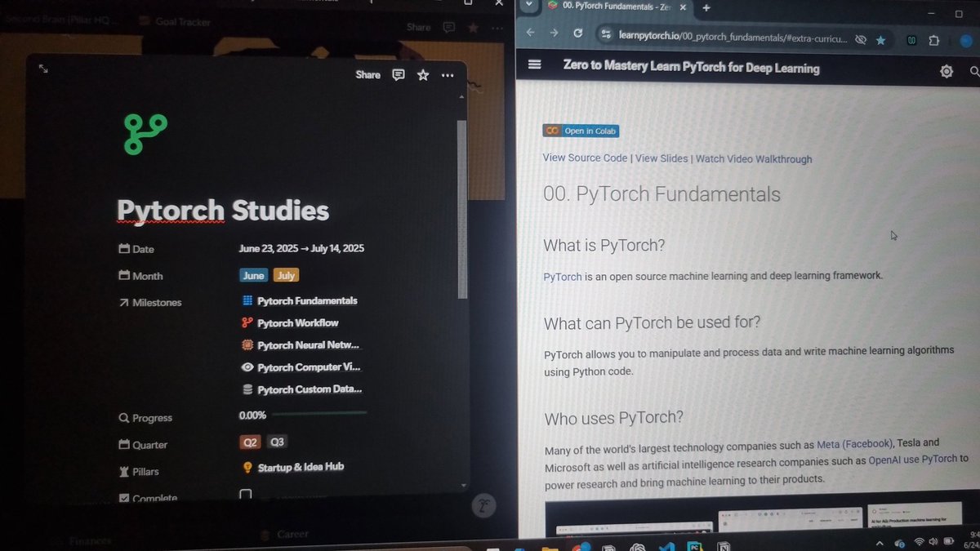Open the Pytorch Neural Netw... milestone
This screenshot has width=980, height=551.
pos(301,345)
